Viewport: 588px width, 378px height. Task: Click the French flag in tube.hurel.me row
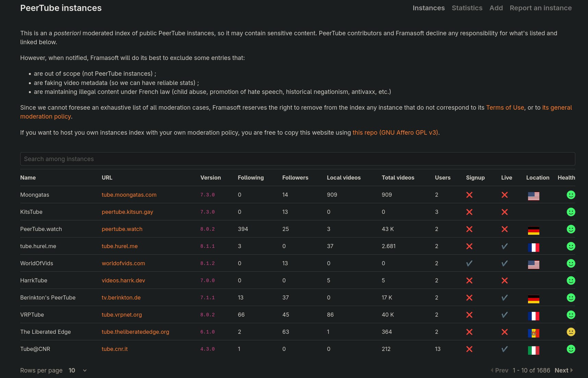pyautogui.click(x=533, y=247)
